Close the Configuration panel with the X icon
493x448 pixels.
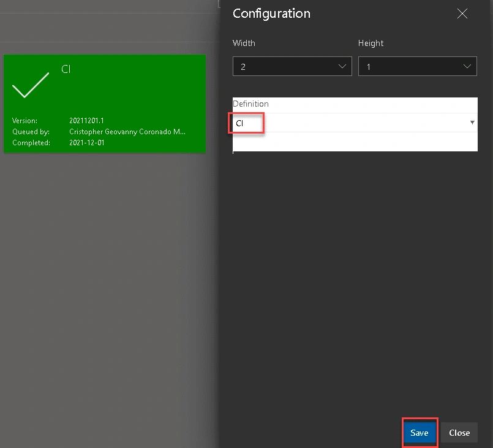[462, 13]
